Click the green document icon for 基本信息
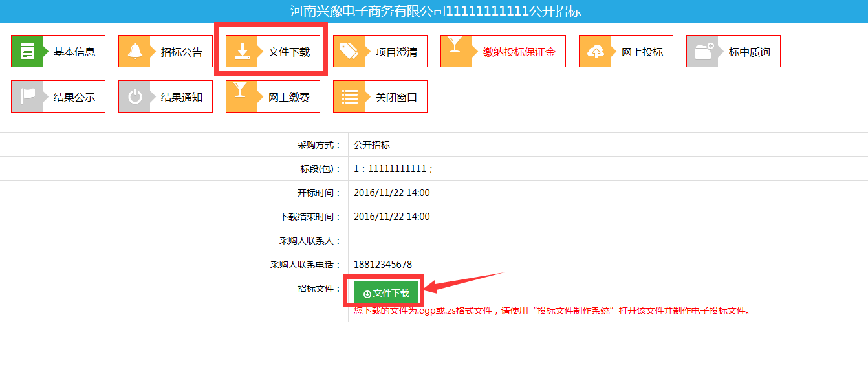868x372 pixels. coord(27,52)
